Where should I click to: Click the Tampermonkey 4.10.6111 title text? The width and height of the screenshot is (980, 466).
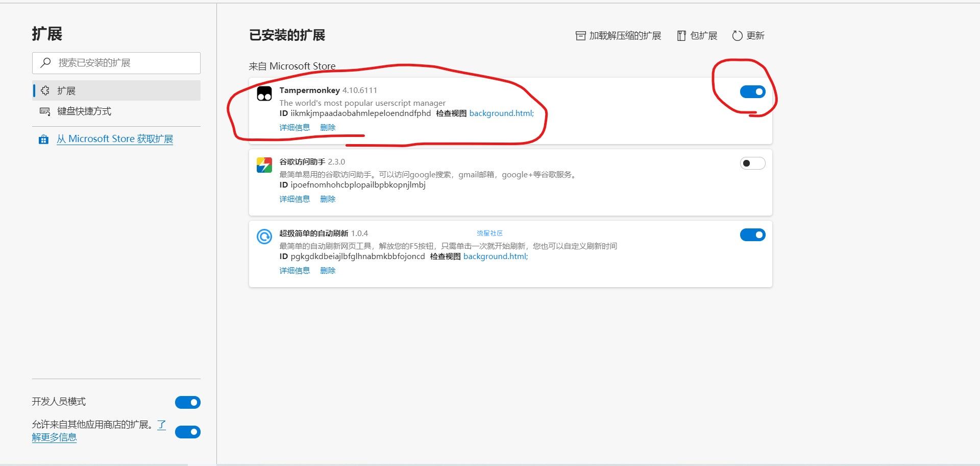tap(328, 90)
